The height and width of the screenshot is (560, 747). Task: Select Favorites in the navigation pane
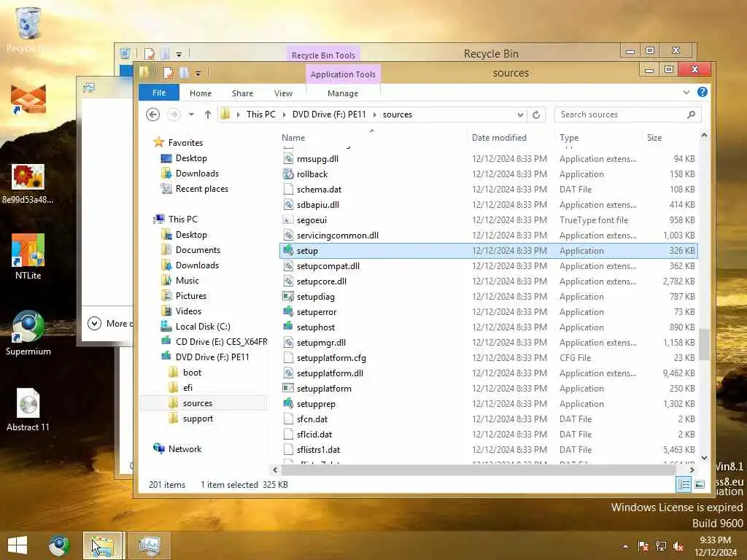185,142
